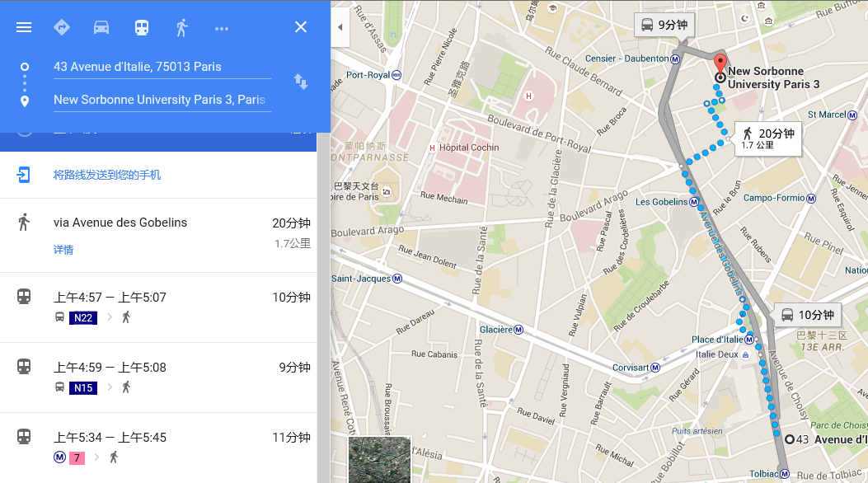Open 将路线发送到您的手机 link
This screenshot has height=483, width=868.
107,175
